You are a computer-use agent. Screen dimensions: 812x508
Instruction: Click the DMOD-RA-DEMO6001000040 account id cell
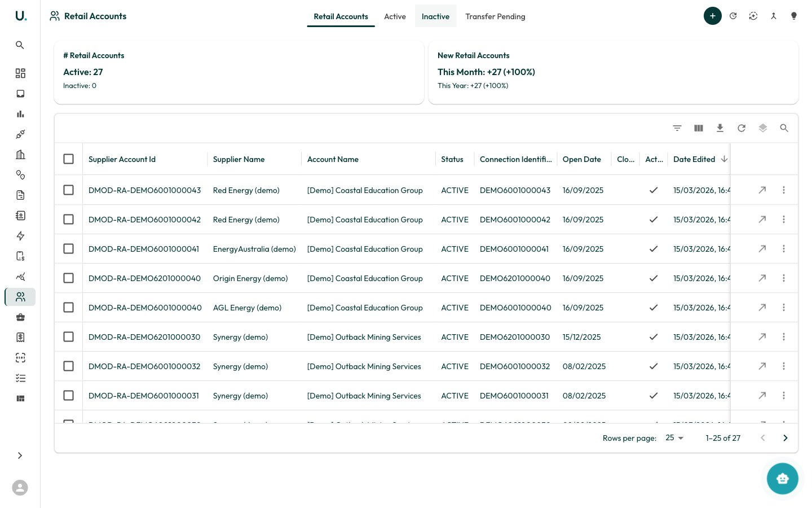(145, 308)
